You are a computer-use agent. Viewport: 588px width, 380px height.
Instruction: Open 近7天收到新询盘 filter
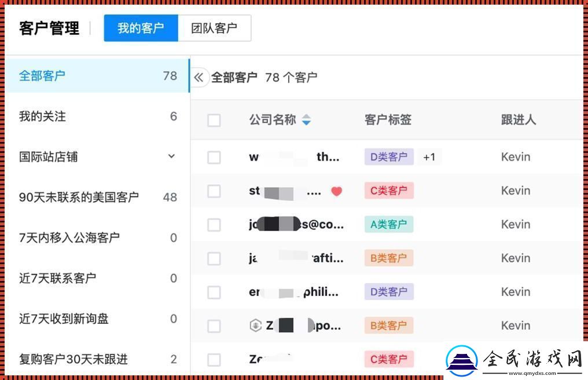click(x=97, y=319)
